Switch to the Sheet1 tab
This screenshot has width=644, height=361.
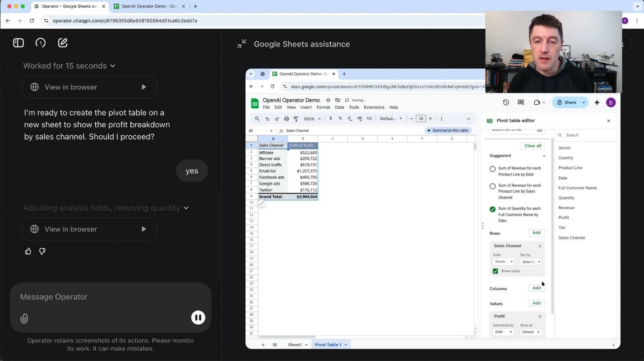295,345
